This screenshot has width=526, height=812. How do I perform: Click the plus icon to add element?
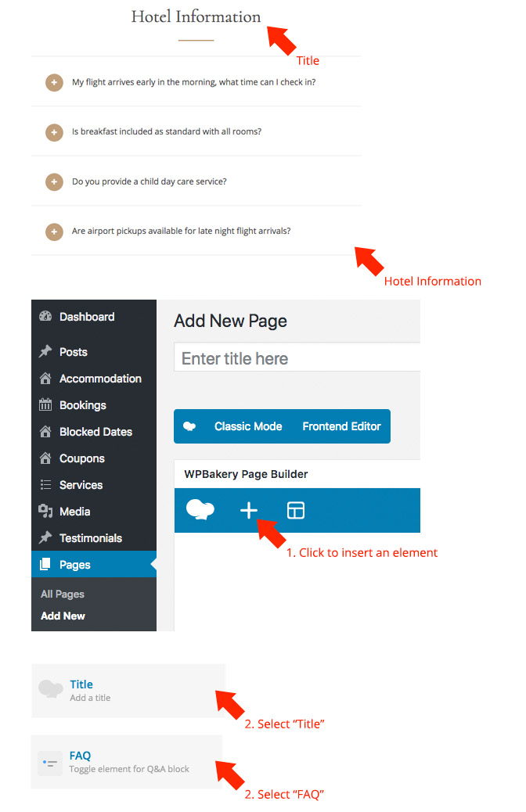tap(249, 510)
